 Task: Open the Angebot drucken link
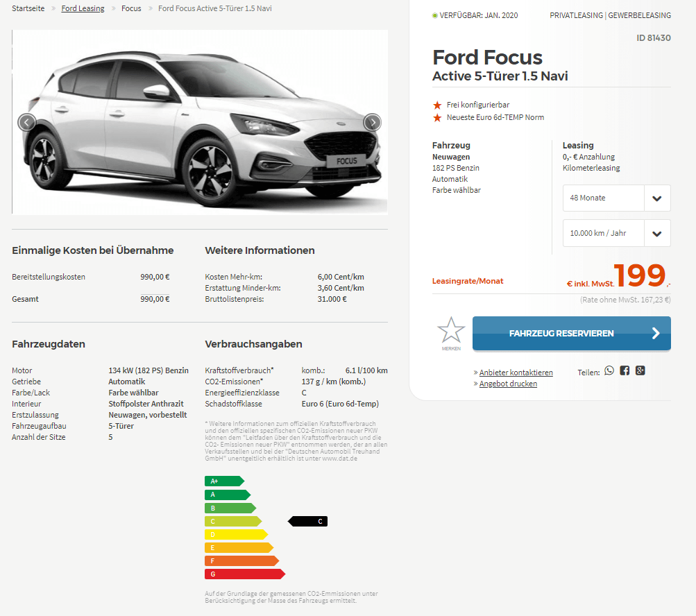(x=508, y=384)
